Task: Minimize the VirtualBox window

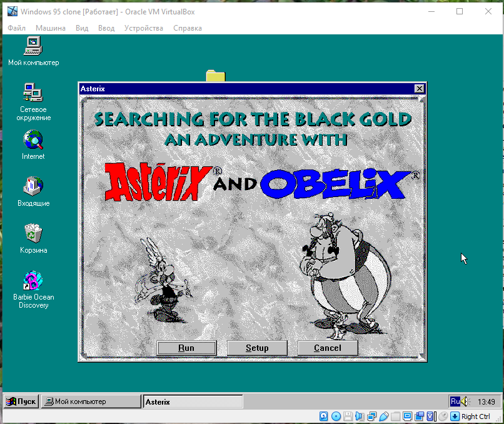Action: (431, 12)
